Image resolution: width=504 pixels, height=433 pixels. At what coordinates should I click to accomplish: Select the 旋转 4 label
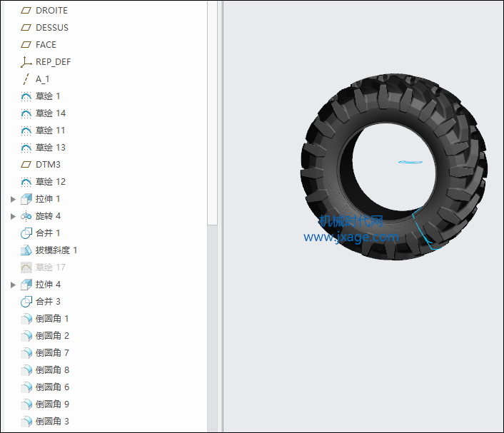click(x=48, y=216)
